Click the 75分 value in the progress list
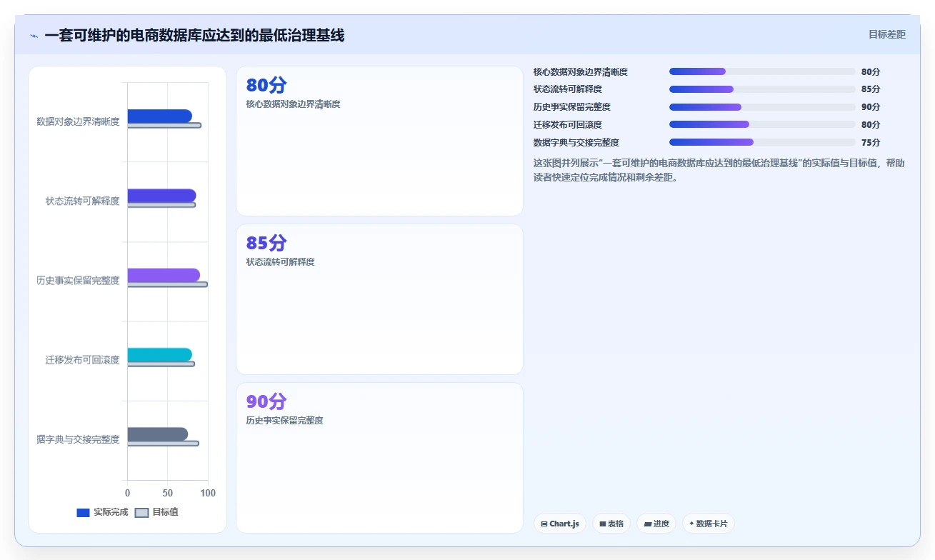935x560 pixels. click(x=871, y=142)
